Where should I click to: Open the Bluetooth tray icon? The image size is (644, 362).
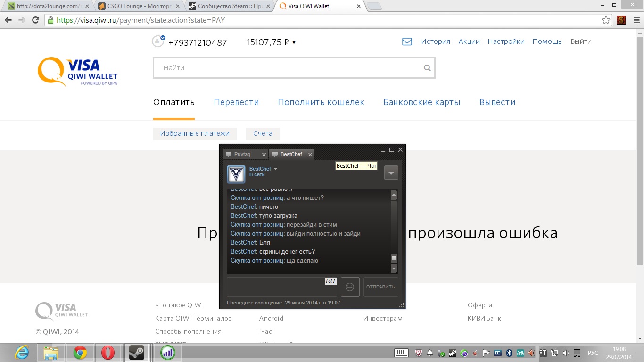[509, 353]
